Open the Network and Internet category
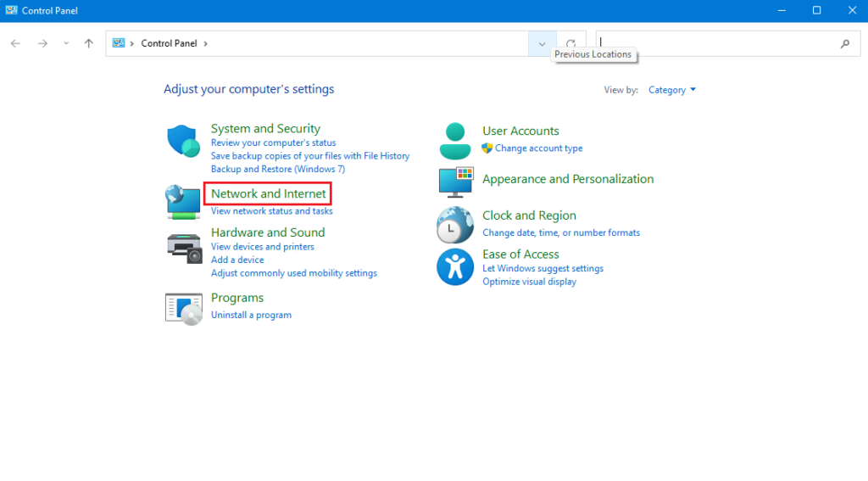Screen dimensions: 868x481 [x=268, y=194]
